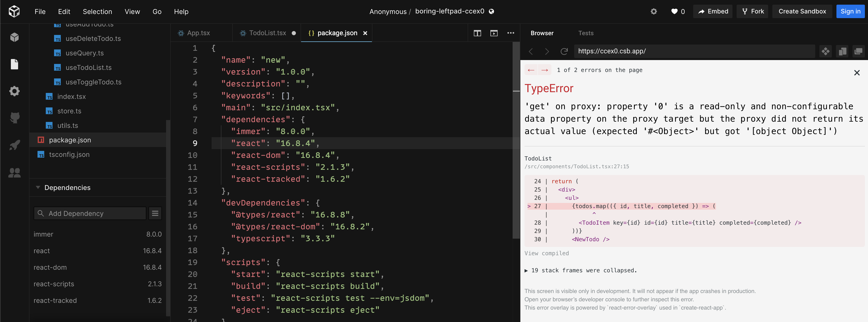Click the heart like button
The width and height of the screenshot is (868, 322).
(x=674, y=11)
